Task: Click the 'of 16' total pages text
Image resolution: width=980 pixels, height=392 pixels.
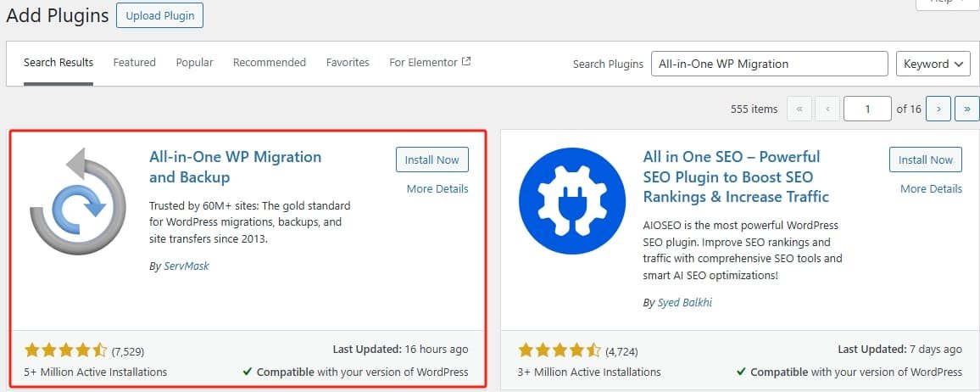Action: 909,109
